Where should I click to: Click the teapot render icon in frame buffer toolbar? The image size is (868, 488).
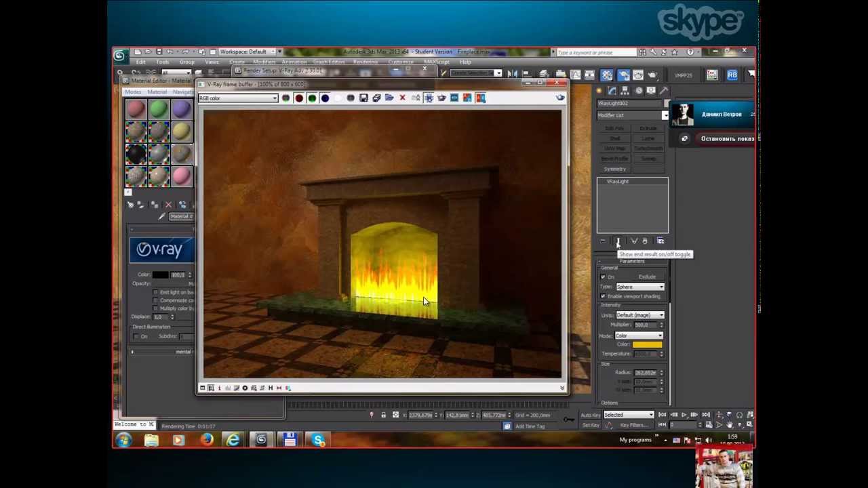441,98
